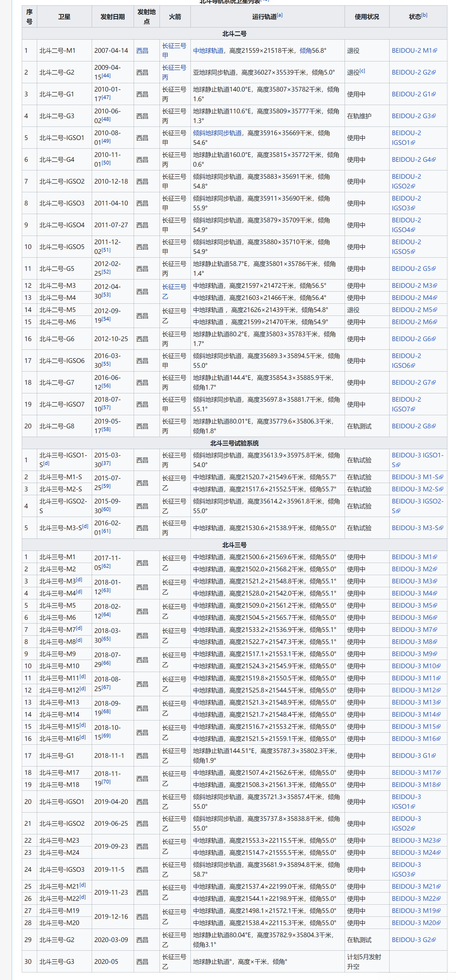Screen dimensions: 456x980
Task: Open reference [37] after the 2015-03-30 date
Action: [106, 463]
